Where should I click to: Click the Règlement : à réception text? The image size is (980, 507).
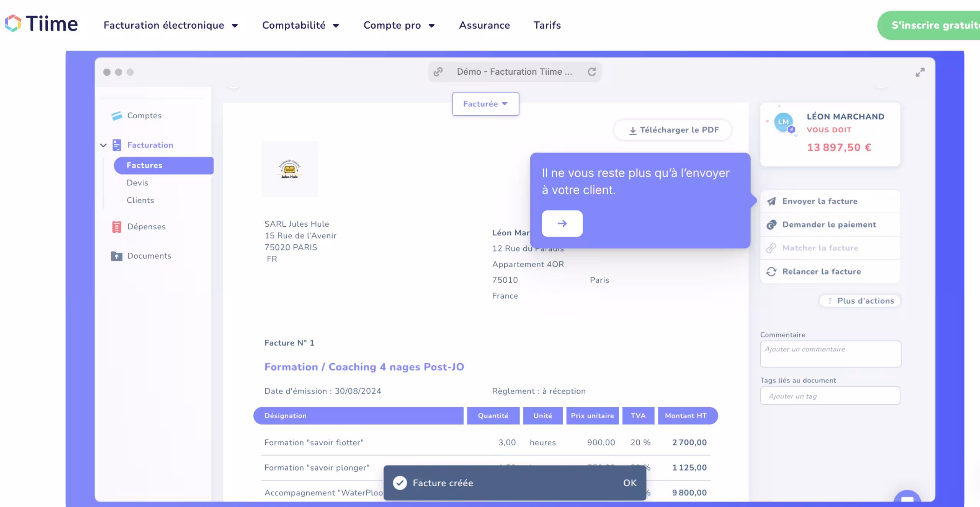click(x=539, y=391)
